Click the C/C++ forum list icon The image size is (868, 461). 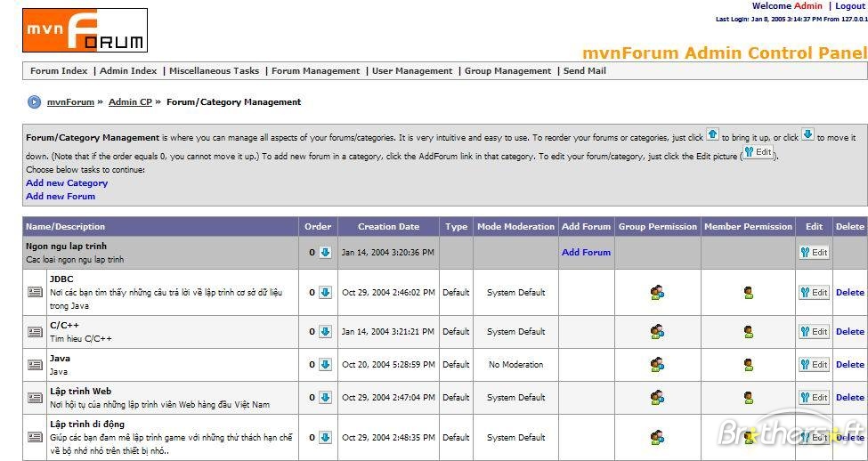(x=35, y=331)
